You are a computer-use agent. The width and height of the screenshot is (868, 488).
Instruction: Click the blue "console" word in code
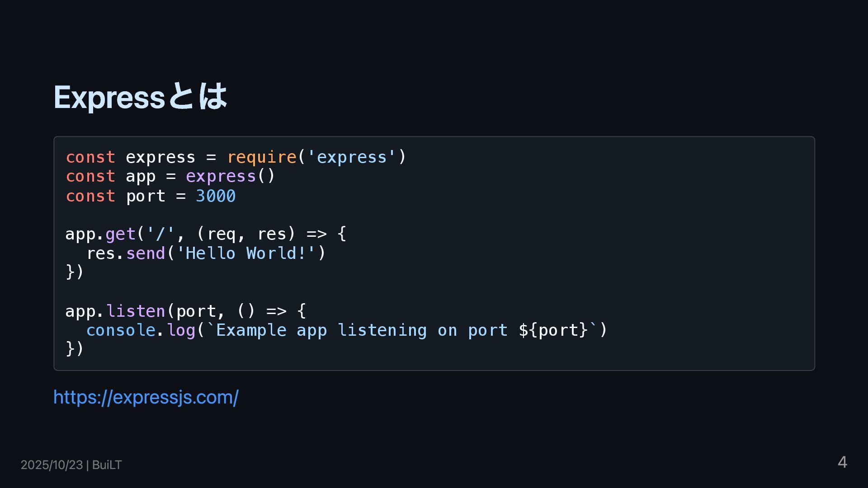(x=121, y=330)
